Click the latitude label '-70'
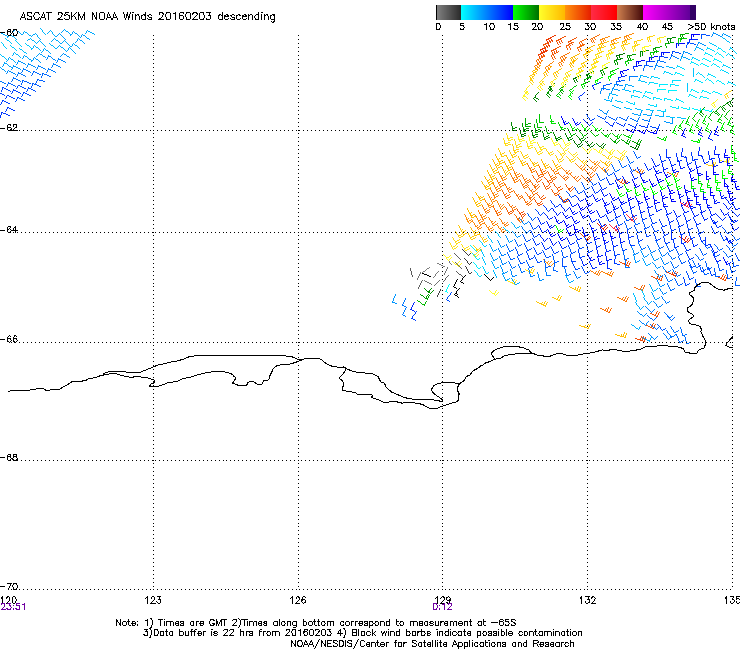 9,587
